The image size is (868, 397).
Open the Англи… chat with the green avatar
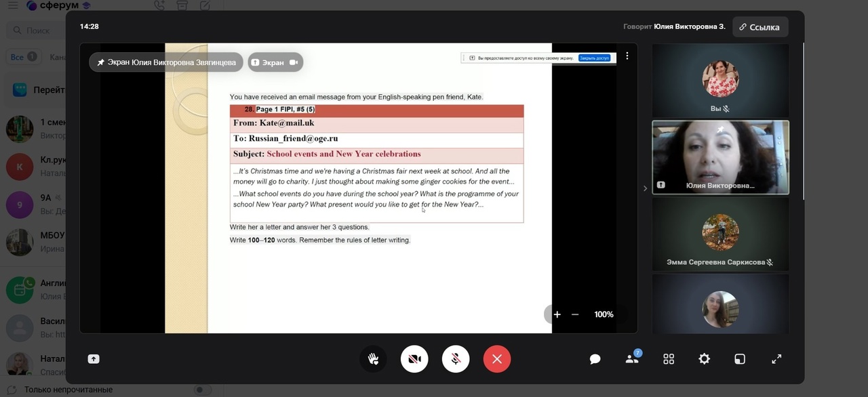[x=36, y=289]
